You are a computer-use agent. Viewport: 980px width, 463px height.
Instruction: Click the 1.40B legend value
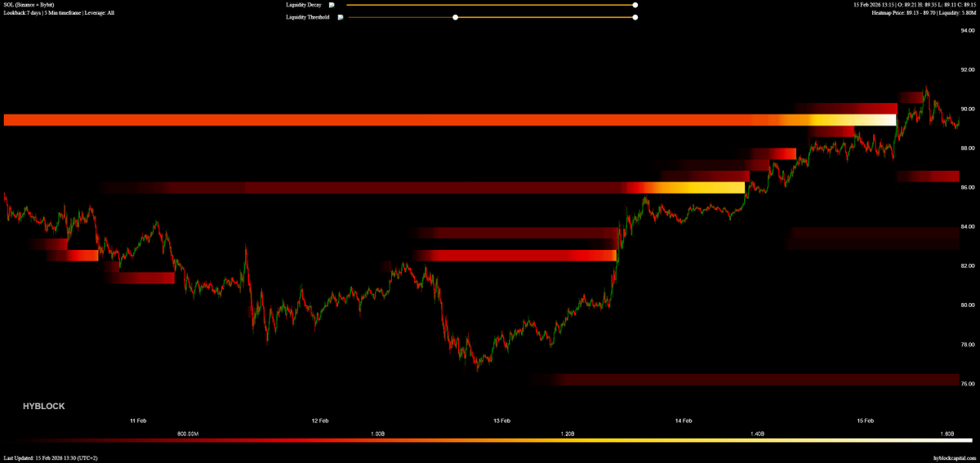pos(757,434)
